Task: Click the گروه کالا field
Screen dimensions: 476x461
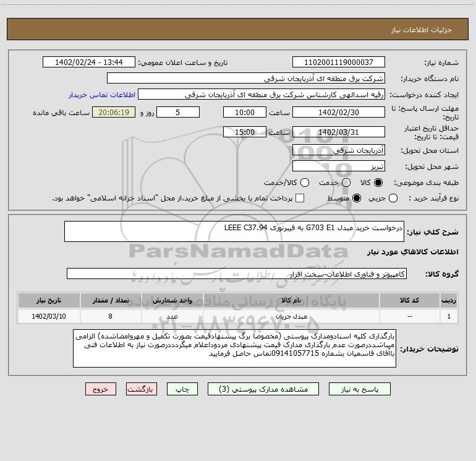Action: (x=237, y=274)
